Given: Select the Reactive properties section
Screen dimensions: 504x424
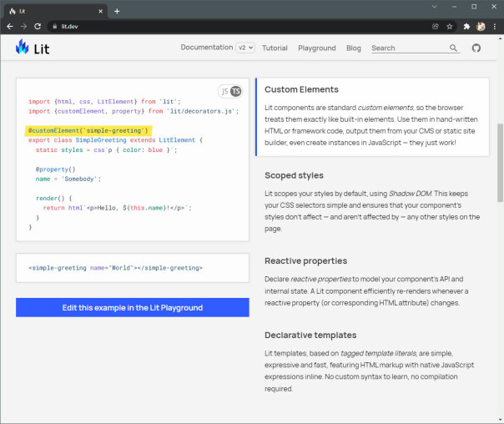Looking at the screenshot, I should pos(373,281).
